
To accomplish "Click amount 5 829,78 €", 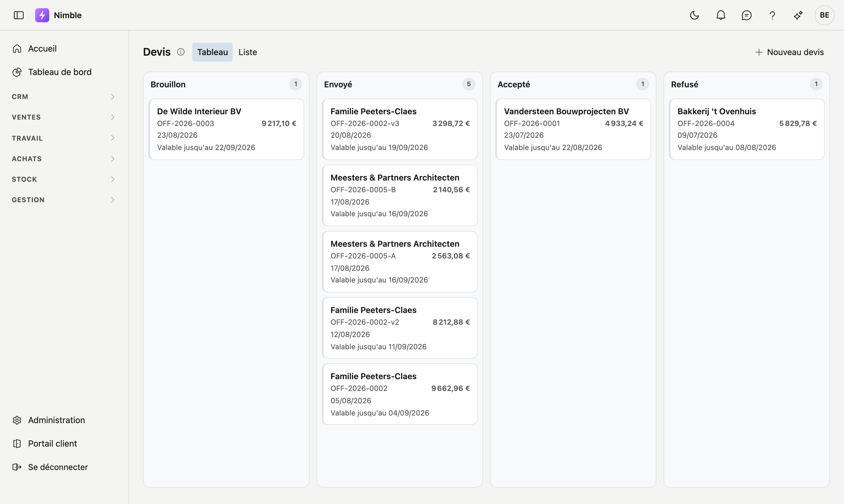I will pos(798,123).
